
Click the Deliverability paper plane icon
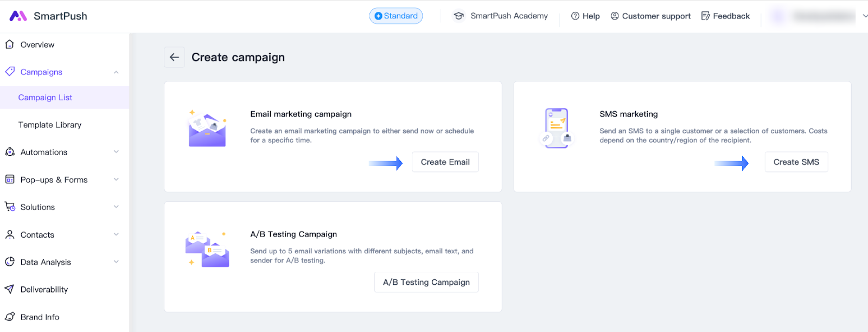[9, 289]
